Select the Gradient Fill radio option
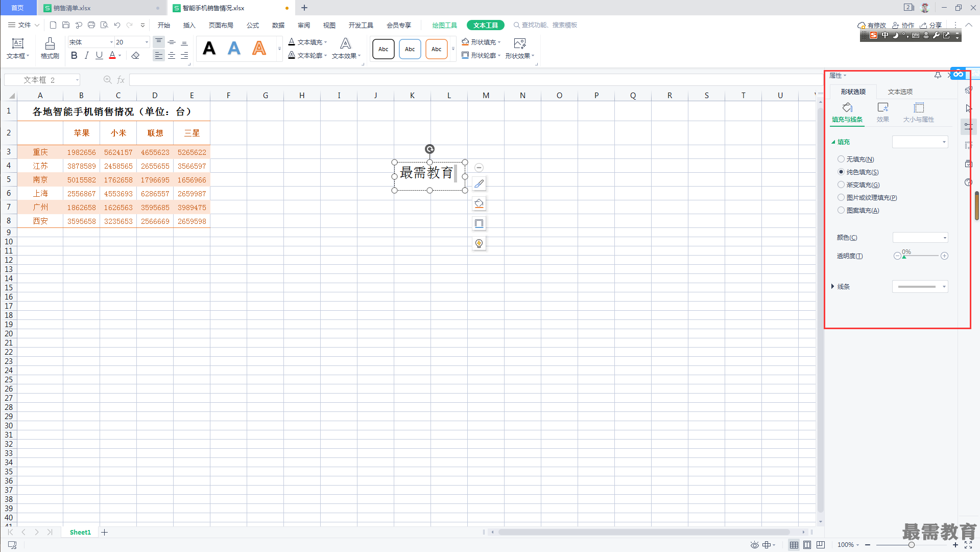The height and width of the screenshot is (552, 980). pos(841,185)
